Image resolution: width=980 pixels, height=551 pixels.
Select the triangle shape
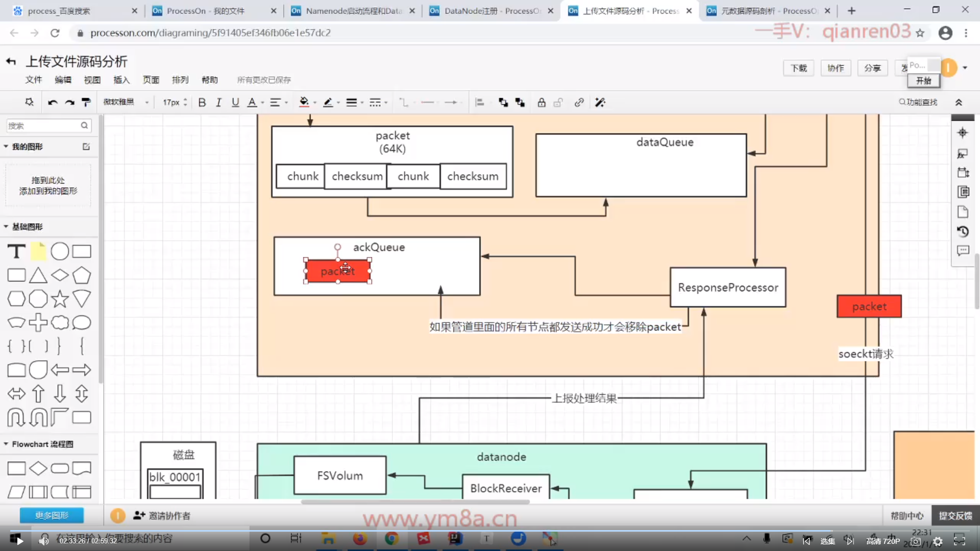(x=38, y=275)
